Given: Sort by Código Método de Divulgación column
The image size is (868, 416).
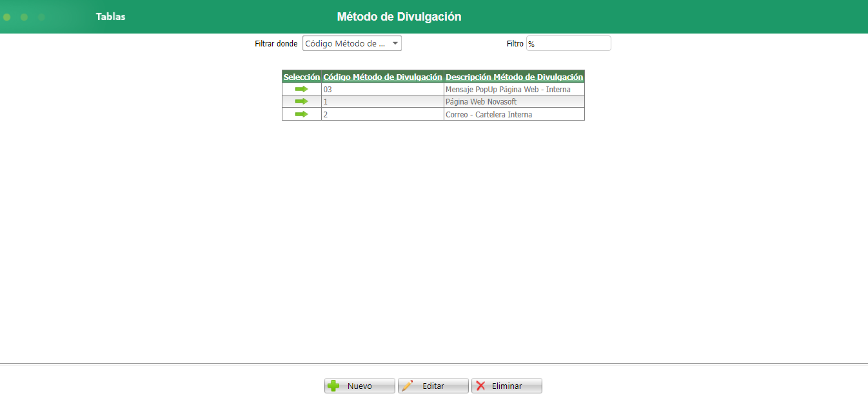Looking at the screenshot, I should [x=381, y=77].
